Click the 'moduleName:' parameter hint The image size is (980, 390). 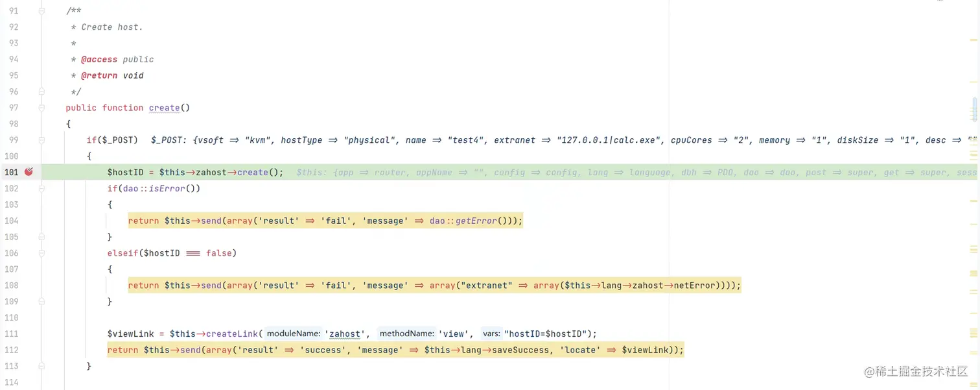tap(294, 334)
